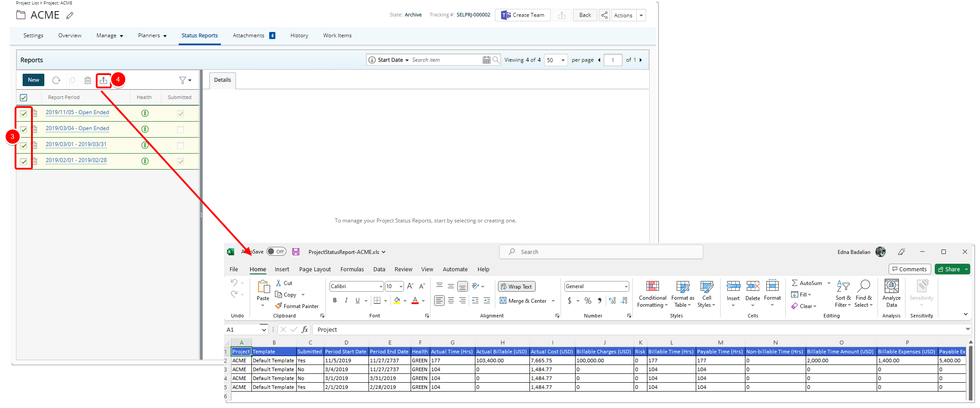
Task: Click Wrap Text in Excel Alignment
Action: point(517,286)
